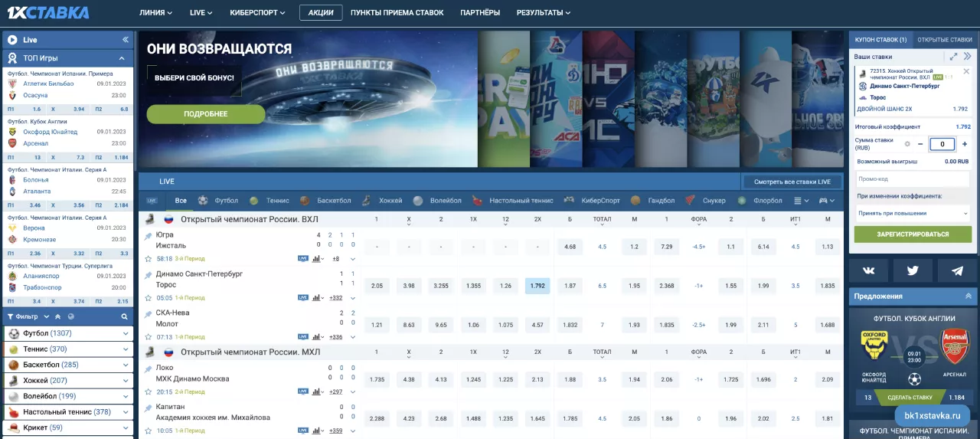This screenshot has width=980, height=439.
Task: Open statistics chart icon for Югра match
Action: point(316,258)
